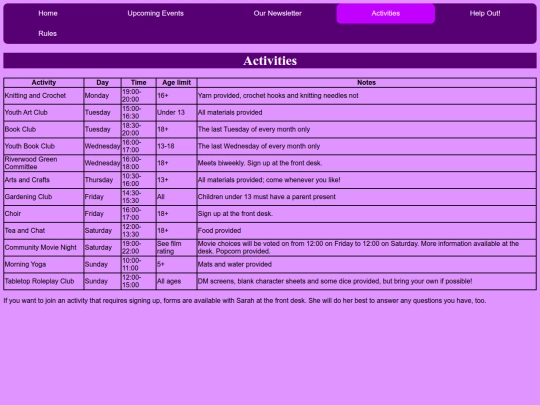Click the Under 13 age limit cell
This screenshot has width=540, height=405.
177,113
